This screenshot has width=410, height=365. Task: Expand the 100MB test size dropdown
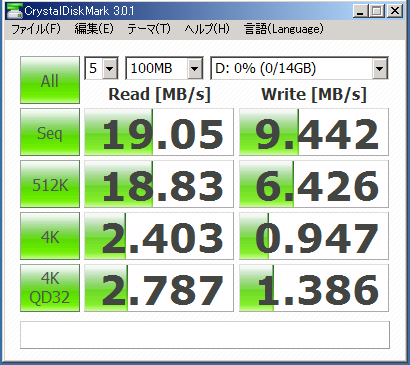(195, 69)
